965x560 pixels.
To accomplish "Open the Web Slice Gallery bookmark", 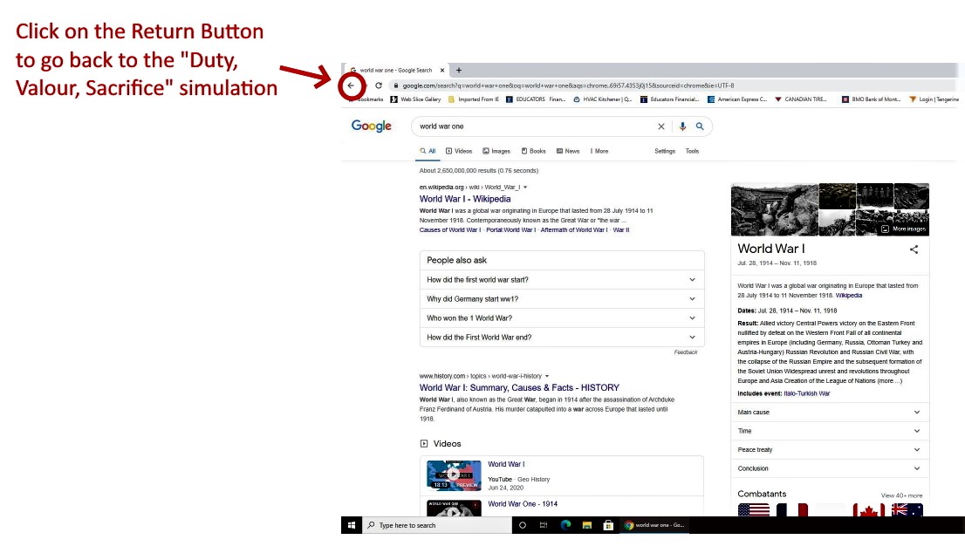I will coord(415,99).
